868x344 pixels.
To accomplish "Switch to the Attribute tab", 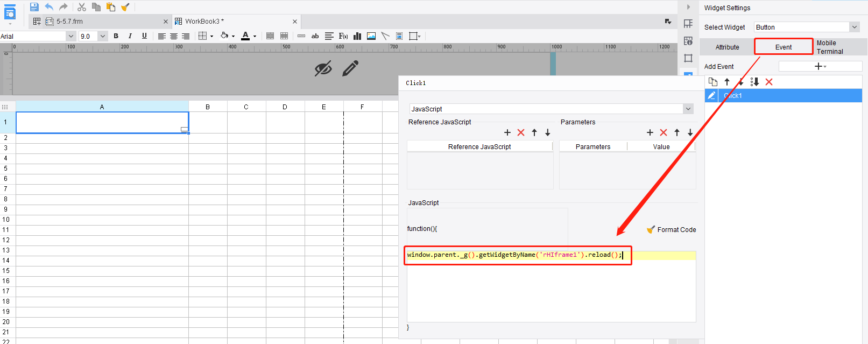I will pos(727,47).
